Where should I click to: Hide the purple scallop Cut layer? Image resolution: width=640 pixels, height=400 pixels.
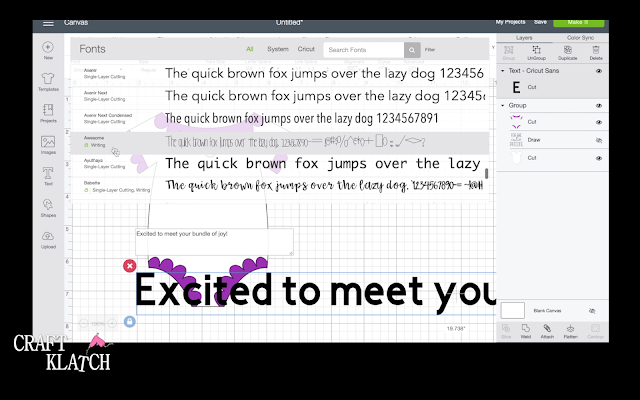tap(599, 122)
